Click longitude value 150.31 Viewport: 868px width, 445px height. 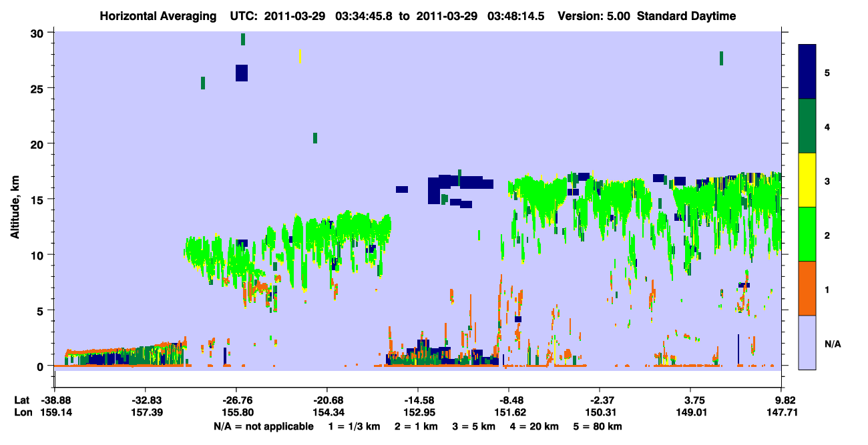pos(600,412)
